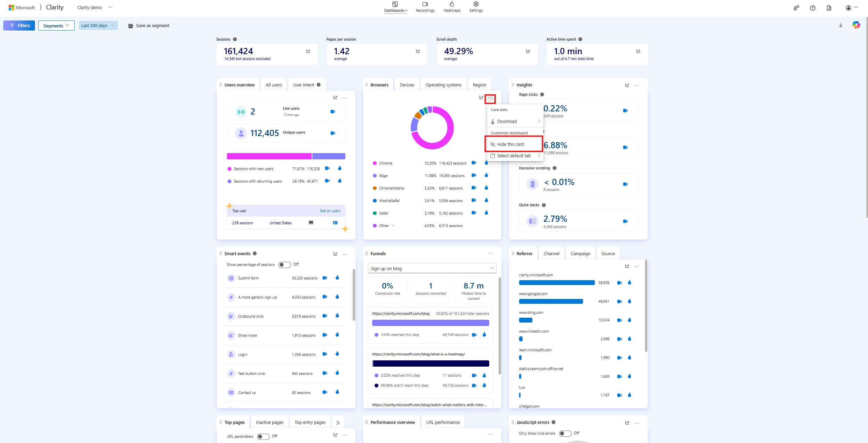Open Copilot icon at top right

(x=856, y=25)
